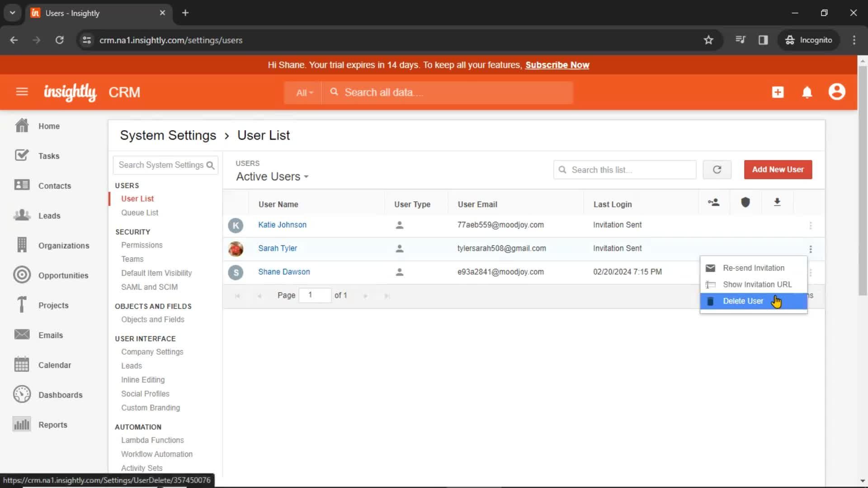Sort by the User Name column header
The image size is (868, 488).
[x=278, y=204]
